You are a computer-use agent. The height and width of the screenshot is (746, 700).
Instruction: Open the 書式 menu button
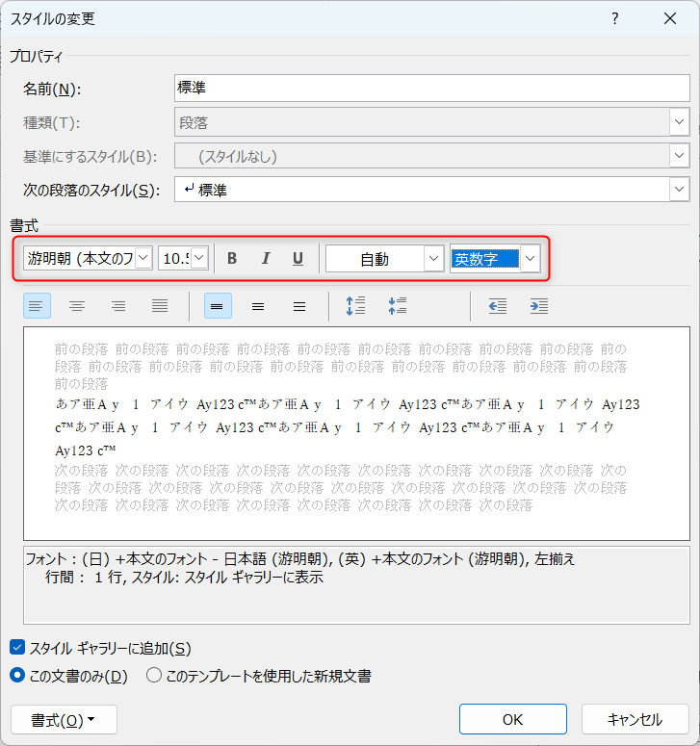[64, 719]
